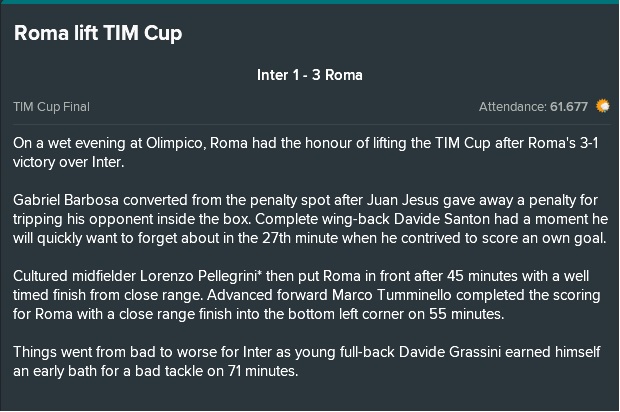Click the attendance figure 61.677
The image size is (620, 412).
[x=569, y=107]
